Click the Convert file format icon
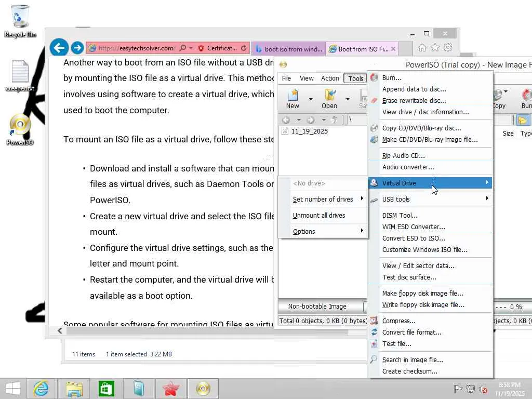This screenshot has height=399, width=532. [x=374, y=332]
